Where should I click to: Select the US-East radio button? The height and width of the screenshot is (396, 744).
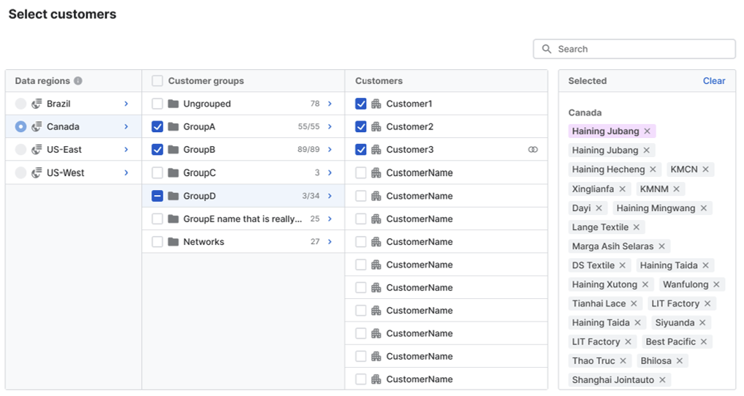pos(20,150)
